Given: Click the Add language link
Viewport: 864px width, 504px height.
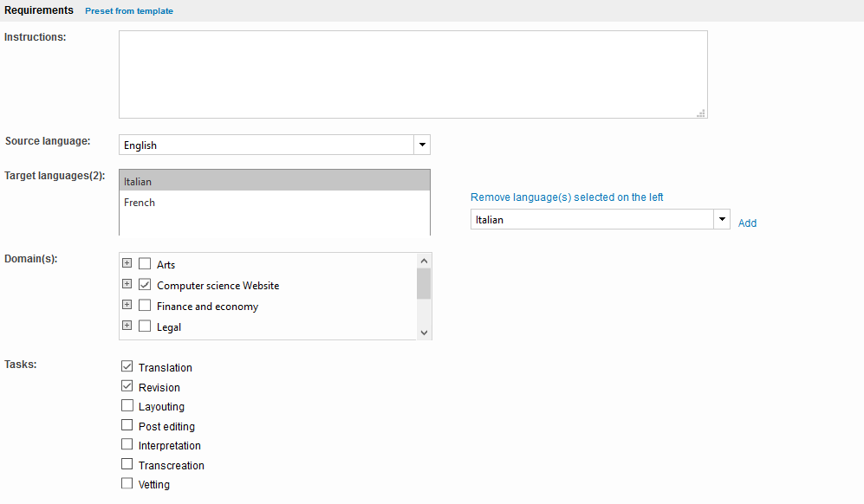Looking at the screenshot, I should click(x=747, y=223).
